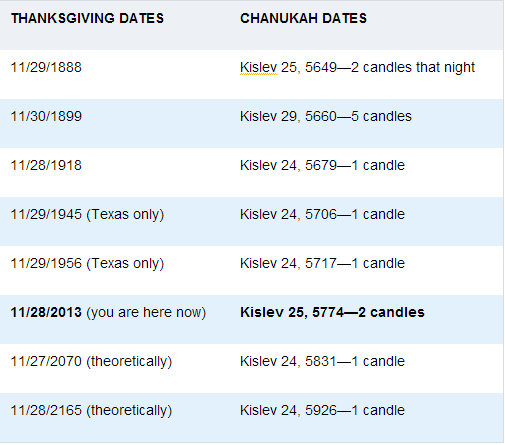505x445 pixels.
Task: Click the bold 11/28/2013 date
Action: pyautogui.click(x=46, y=312)
